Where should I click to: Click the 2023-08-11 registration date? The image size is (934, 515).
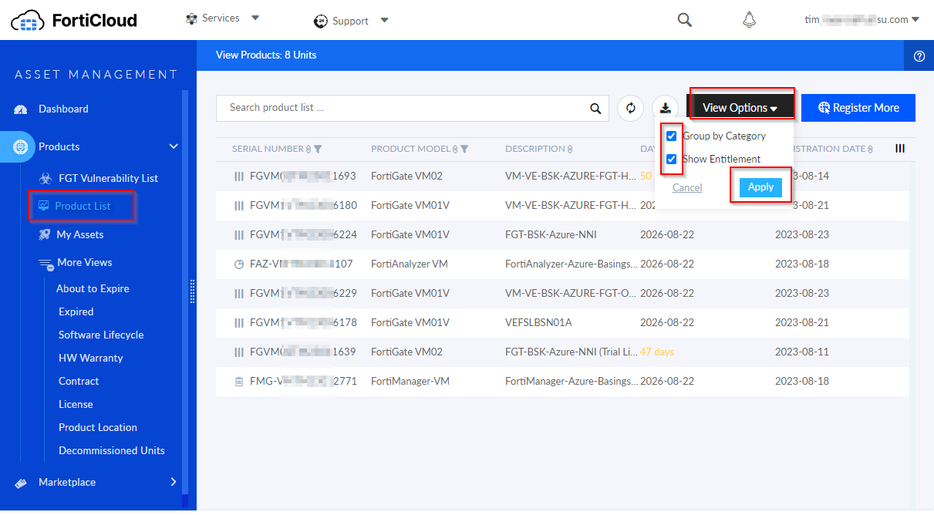click(x=802, y=352)
